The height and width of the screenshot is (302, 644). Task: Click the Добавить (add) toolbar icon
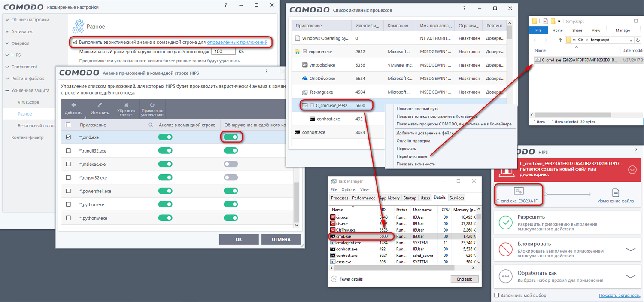point(73,105)
